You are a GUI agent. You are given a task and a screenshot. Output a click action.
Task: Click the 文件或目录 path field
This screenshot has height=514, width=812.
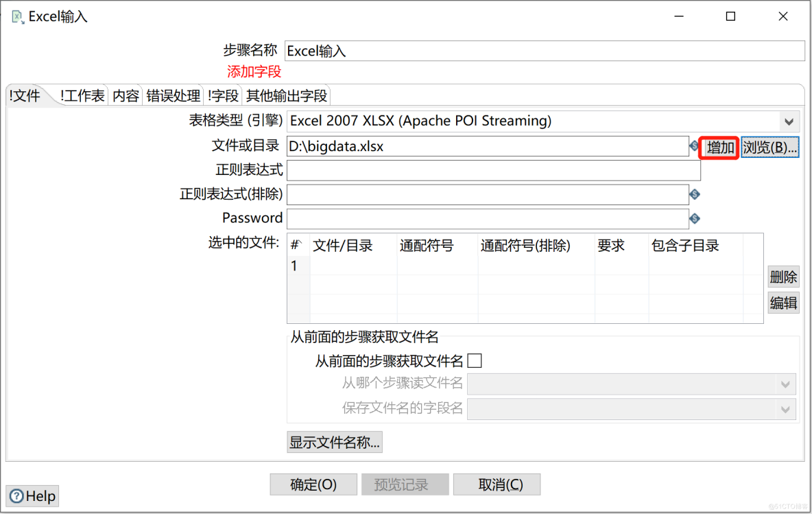(488, 147)
